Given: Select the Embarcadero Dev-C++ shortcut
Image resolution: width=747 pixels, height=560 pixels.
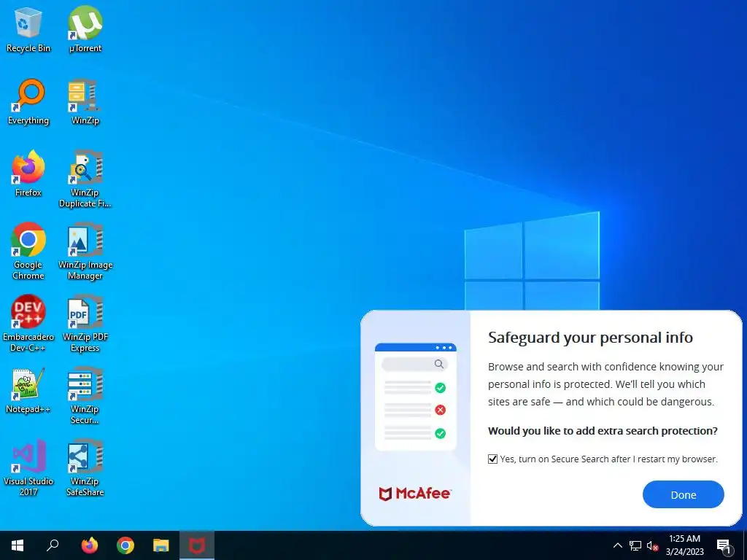Looking at the screenshot, I should [x=28, y=323].
